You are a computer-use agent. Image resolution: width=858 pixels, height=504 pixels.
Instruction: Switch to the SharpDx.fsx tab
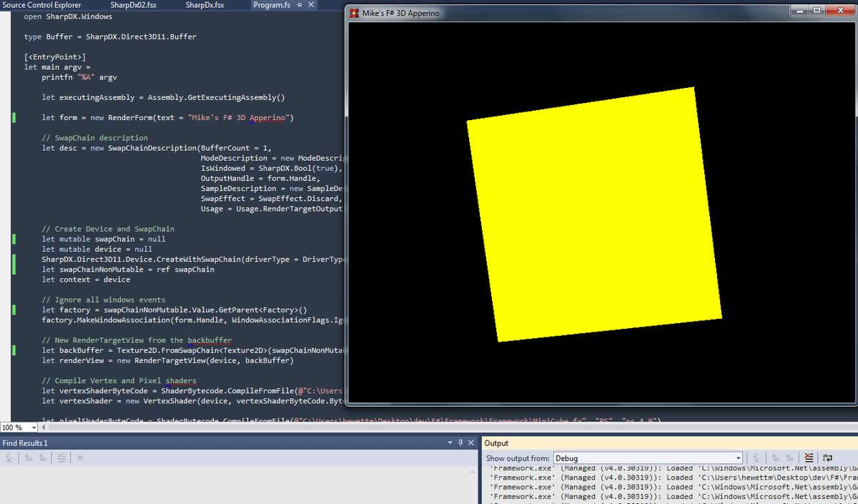[x=204, y=5]
